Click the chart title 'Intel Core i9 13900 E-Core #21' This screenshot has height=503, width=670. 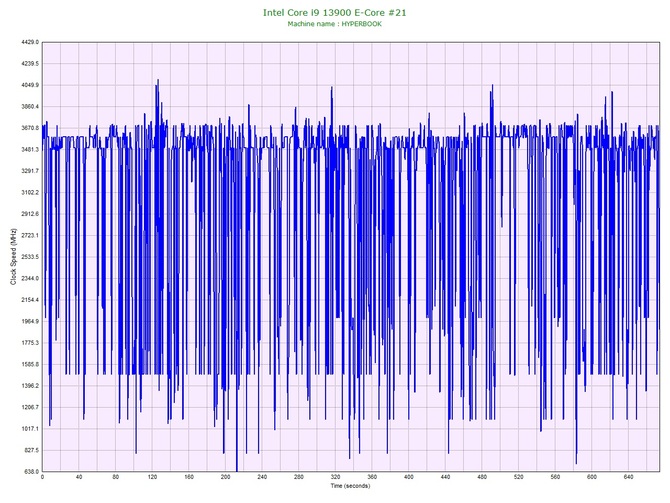pyautogui.click(x=335, y=13)
